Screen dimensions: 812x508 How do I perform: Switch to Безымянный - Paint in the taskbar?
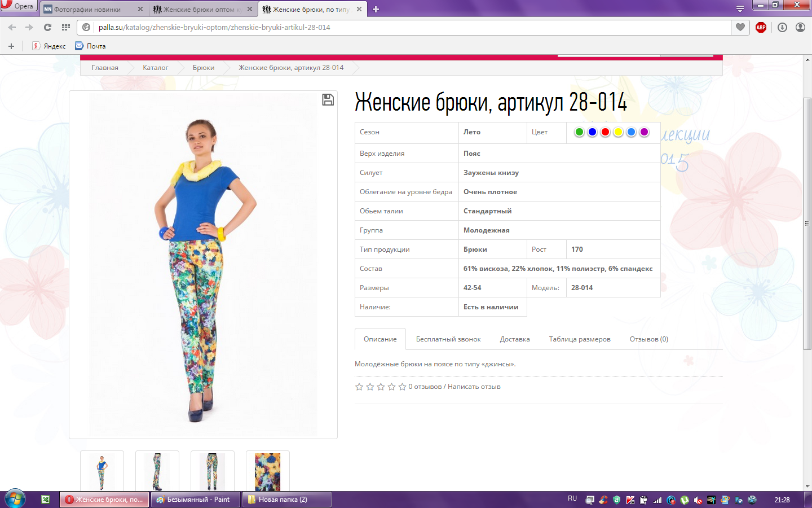coord(195,500)
